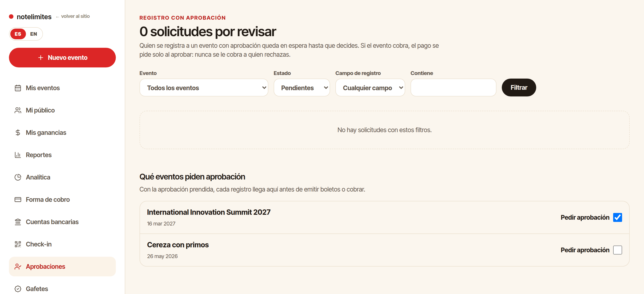Open the Todos los eventos dropdown
Viewport: 644px width, 294px height.
204,88
